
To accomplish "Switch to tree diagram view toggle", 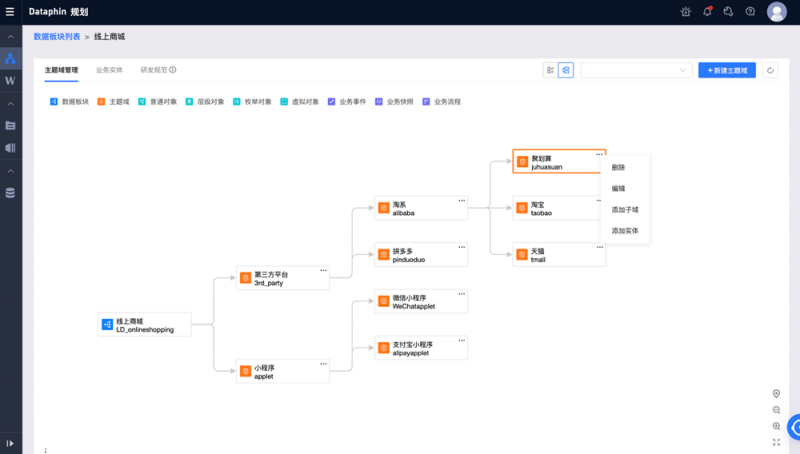I will [565, 70].
